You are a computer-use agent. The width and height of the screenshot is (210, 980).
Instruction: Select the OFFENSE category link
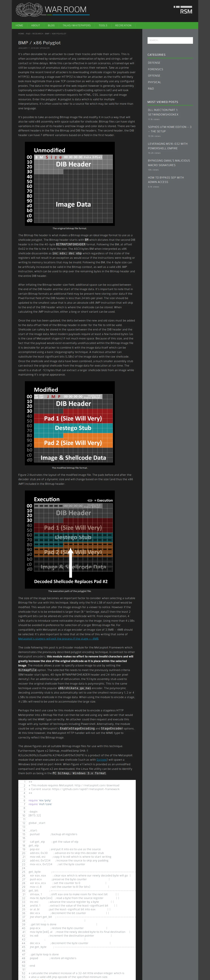(154, 76)
